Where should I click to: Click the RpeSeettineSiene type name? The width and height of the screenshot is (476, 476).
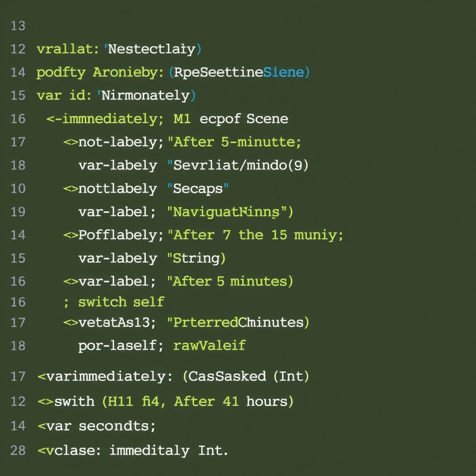coord(239,72)
